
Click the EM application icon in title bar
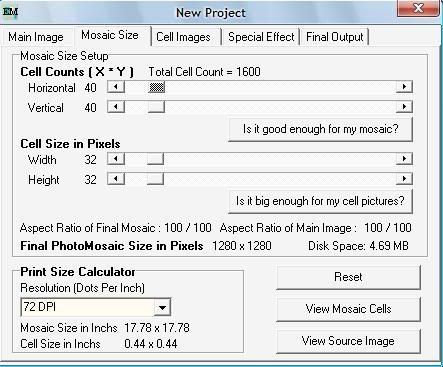[10, 12]
